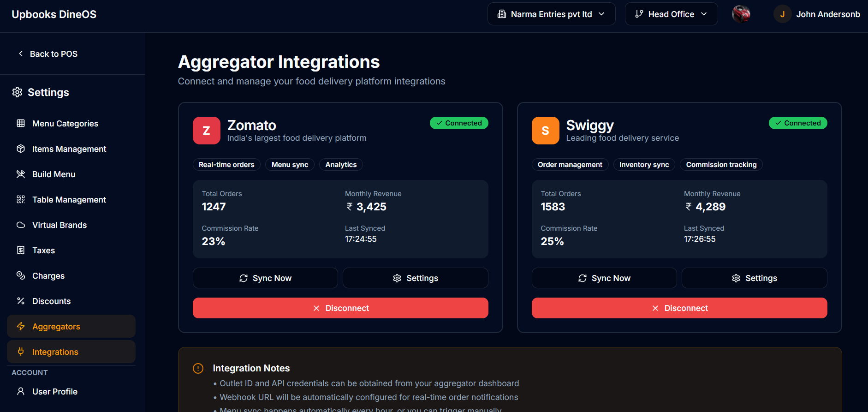Sync Swiggy now

[x=604, y=278]
